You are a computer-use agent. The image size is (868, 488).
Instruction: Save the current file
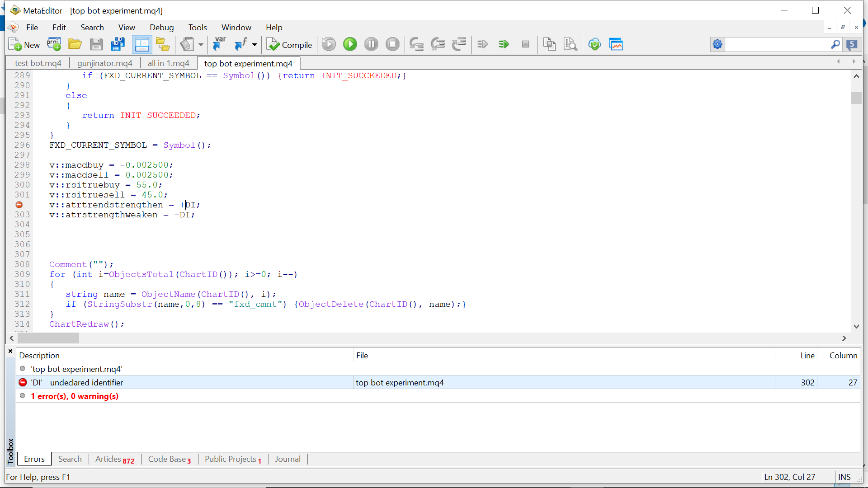click(x=96, y=45)
